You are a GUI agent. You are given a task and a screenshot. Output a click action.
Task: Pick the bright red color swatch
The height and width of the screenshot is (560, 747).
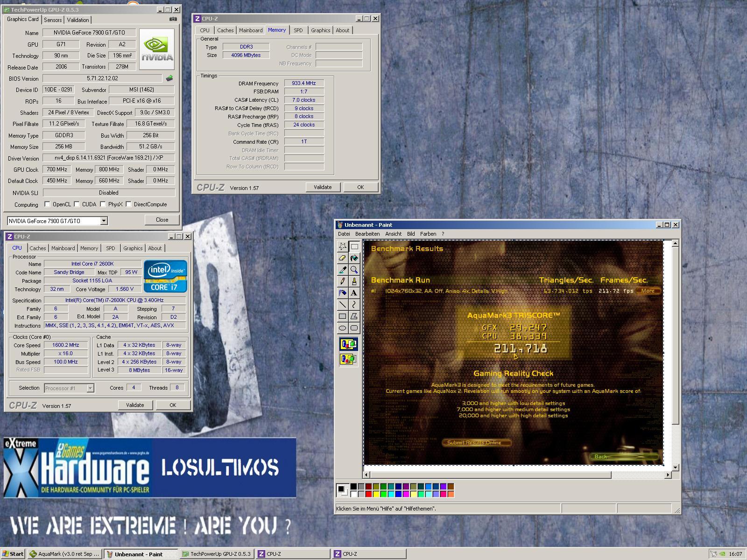(368, 494)
